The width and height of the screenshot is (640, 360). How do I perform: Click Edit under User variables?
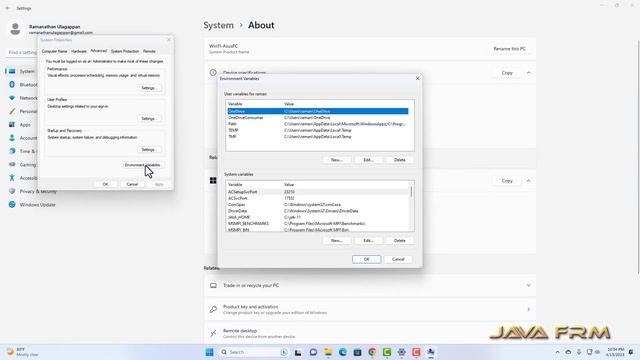click(368, 160)
